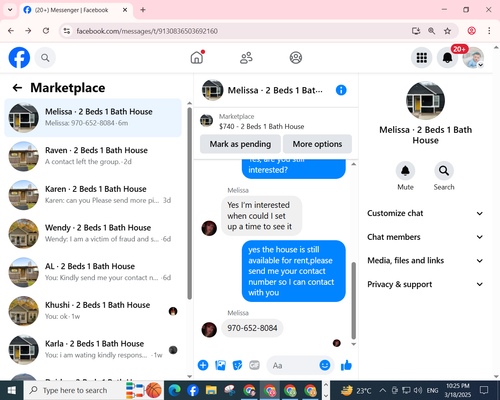Click the chat messages scrollbar thumb
This screenshot has width=500, height=400.
pos(354,301)
